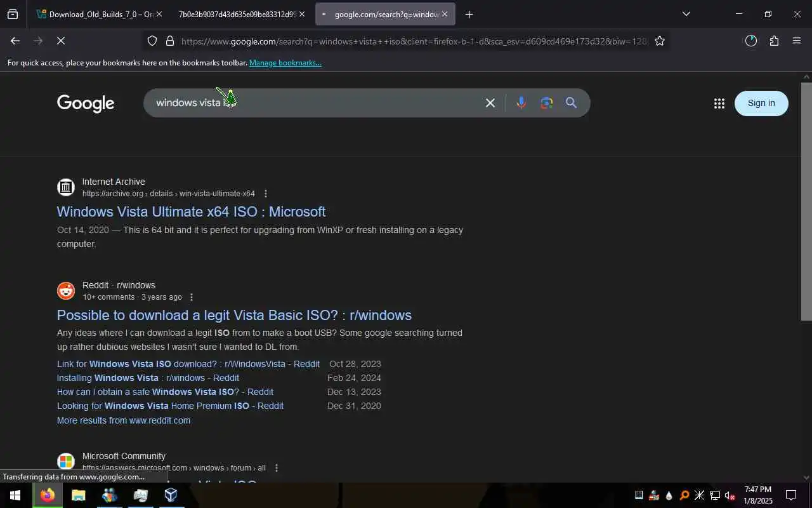Viewport: 812px width, 508px height.
Task: Clear the search query with X
Action: click(x=490, y=103)
